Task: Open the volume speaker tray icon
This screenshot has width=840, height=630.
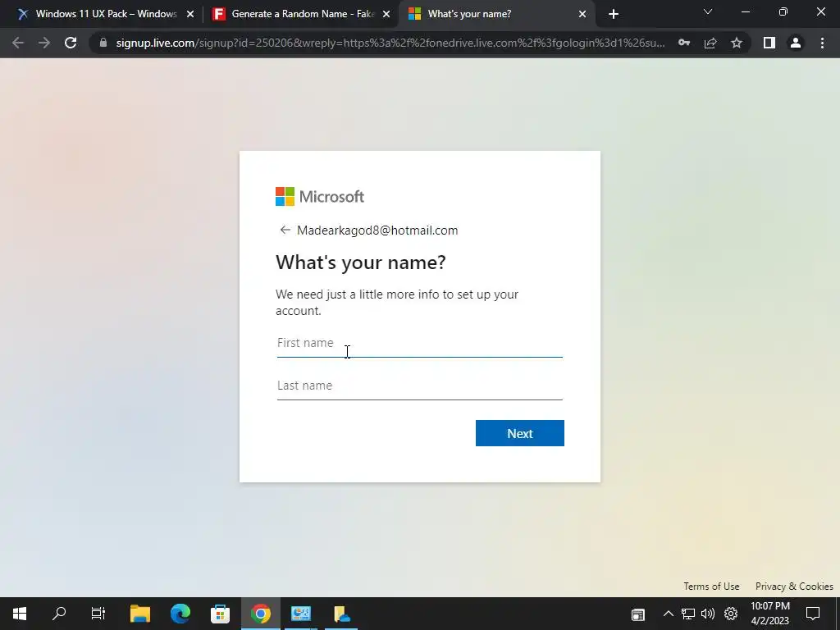Action: pos(708,614)
